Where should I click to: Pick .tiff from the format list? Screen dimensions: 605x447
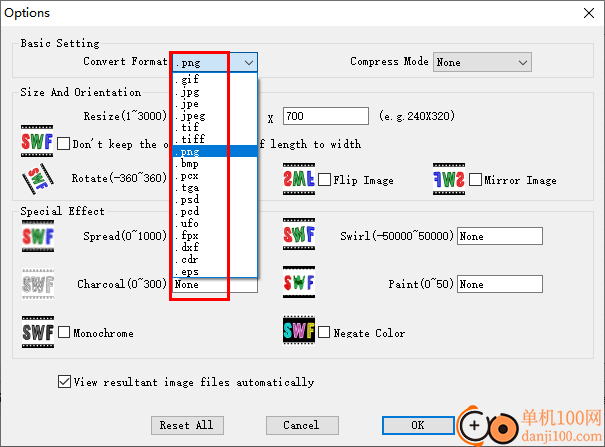[215, 139]
